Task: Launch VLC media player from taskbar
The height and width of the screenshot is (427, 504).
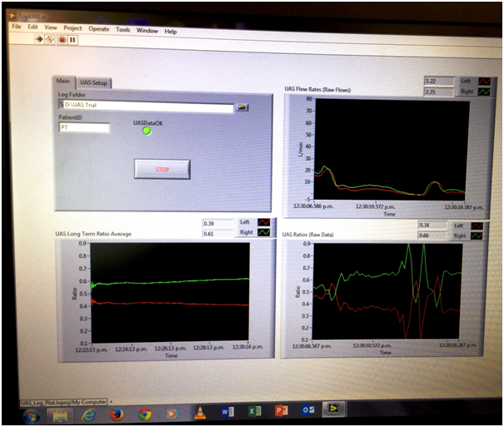Action: 199,412
